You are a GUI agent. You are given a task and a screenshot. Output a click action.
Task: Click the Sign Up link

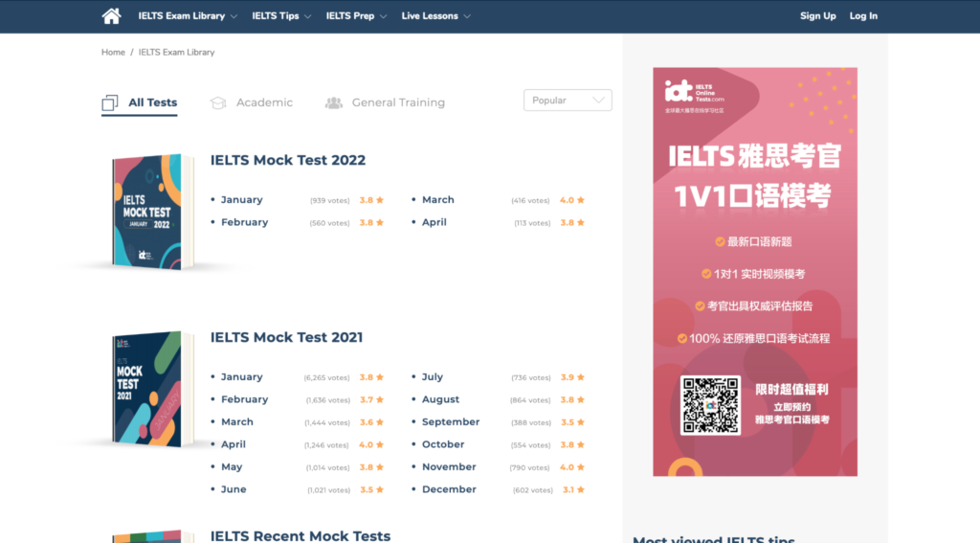pos(817,16)
